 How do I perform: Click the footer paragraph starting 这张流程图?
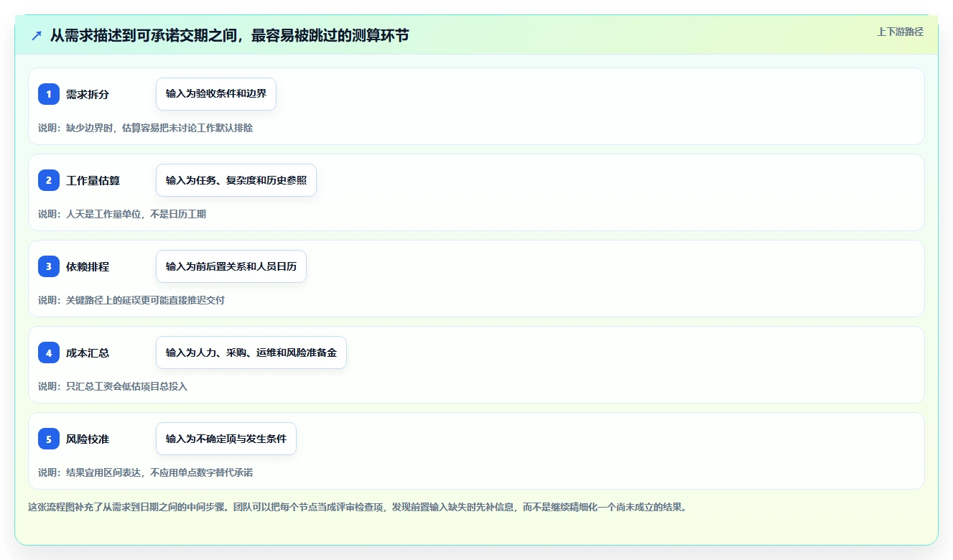358,507
